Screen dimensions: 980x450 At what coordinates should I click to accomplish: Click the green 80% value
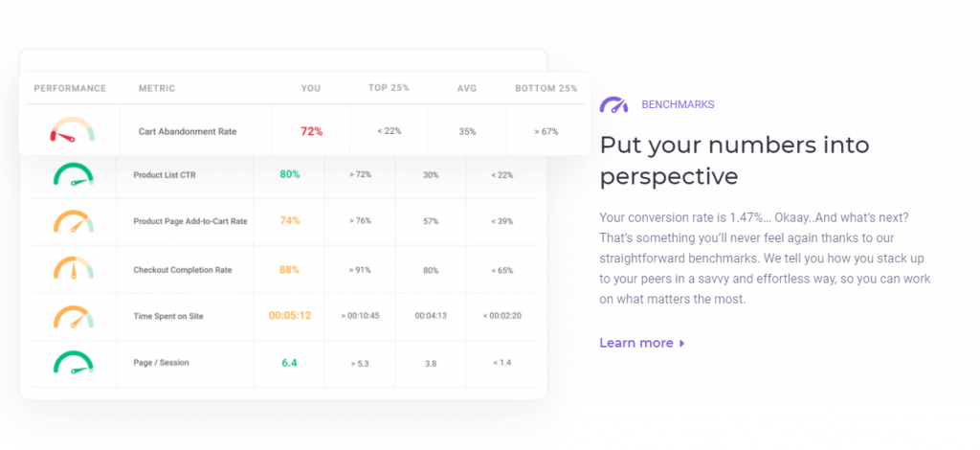[x=290, y=174]
